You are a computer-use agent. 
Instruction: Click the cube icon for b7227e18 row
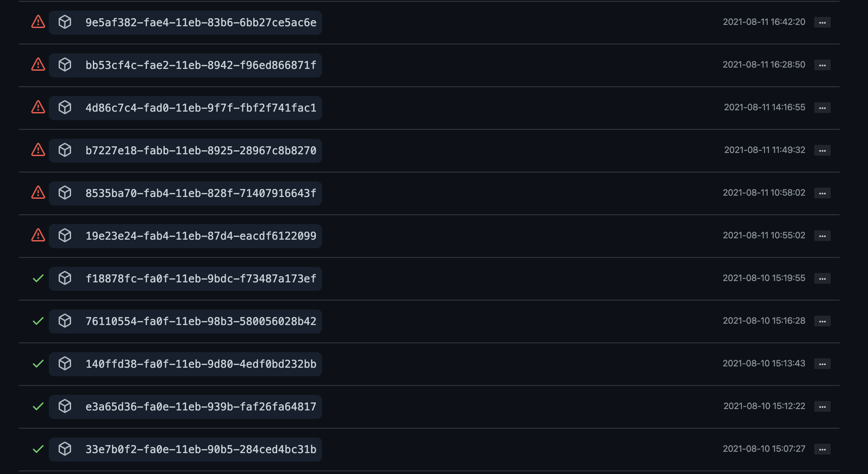point(66,150)
